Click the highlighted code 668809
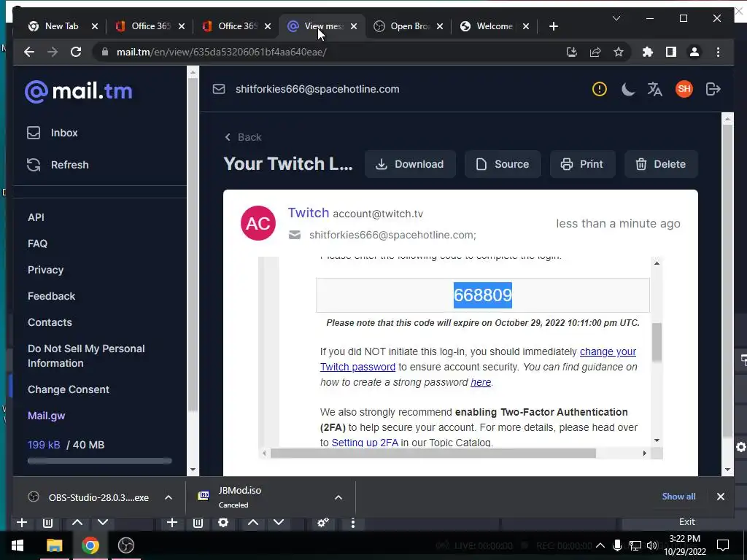 [x=483, y=295]
